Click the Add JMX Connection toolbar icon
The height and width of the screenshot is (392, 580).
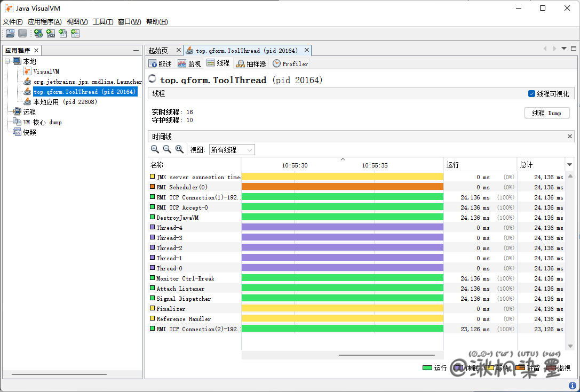tap(51, 34)
